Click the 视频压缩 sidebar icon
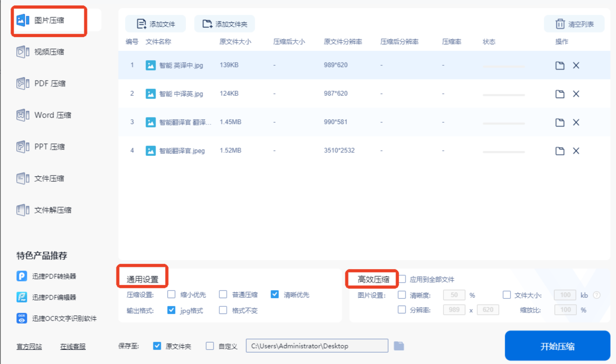616x364 pixels. tap(23, 52)
